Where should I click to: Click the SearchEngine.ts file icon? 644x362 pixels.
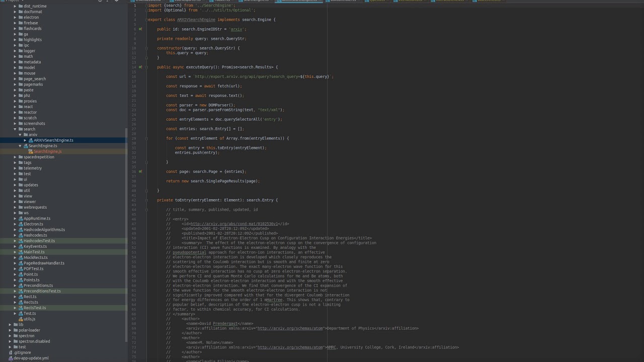pyautogui.click(x=26, y=146)
